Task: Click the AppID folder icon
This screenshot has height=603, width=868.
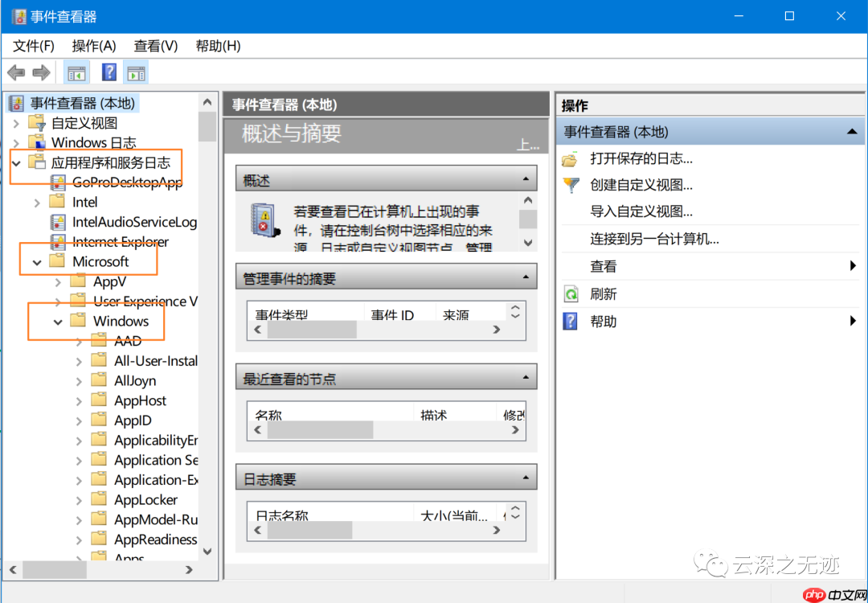Action: tap(99, 420)
